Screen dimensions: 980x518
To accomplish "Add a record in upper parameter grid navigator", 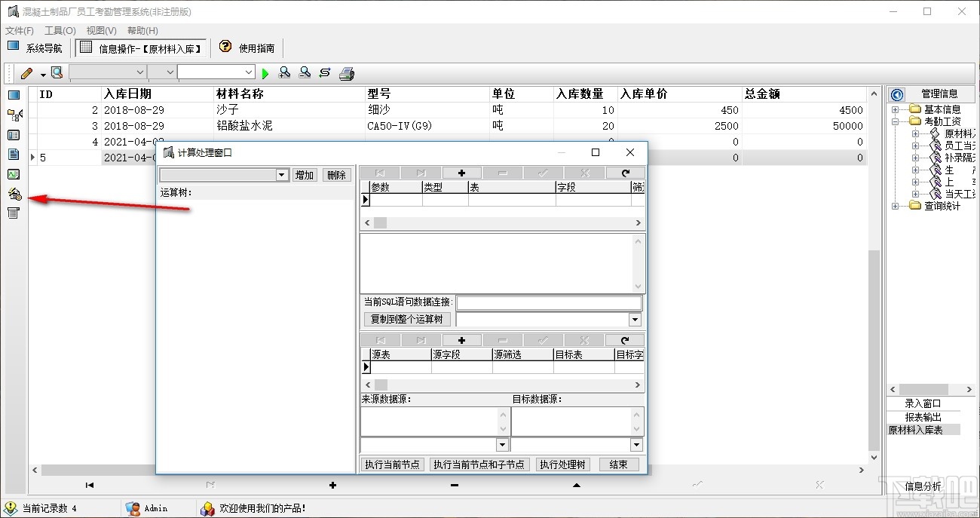I will (x=462, y=173).
